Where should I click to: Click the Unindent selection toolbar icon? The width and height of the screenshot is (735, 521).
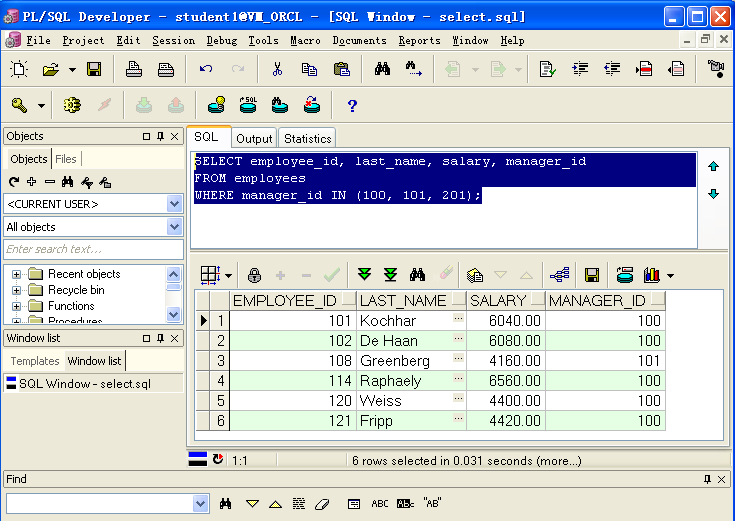[x=612, y=69]
